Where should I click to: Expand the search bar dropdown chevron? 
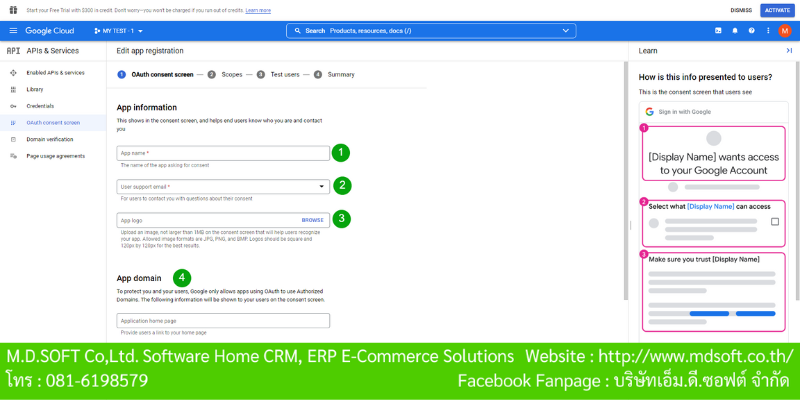[565, 31]
